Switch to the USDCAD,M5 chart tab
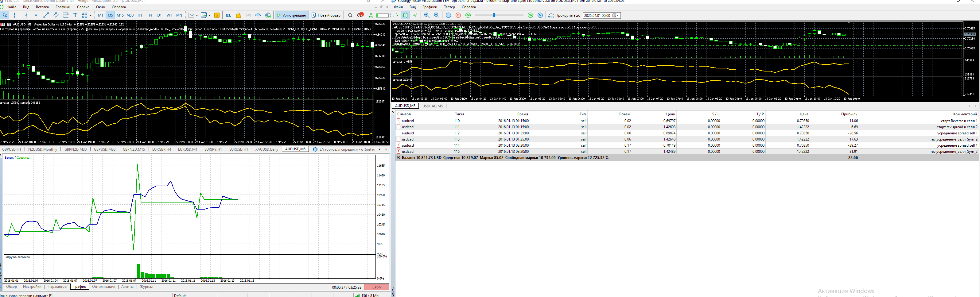 point(432,106)
